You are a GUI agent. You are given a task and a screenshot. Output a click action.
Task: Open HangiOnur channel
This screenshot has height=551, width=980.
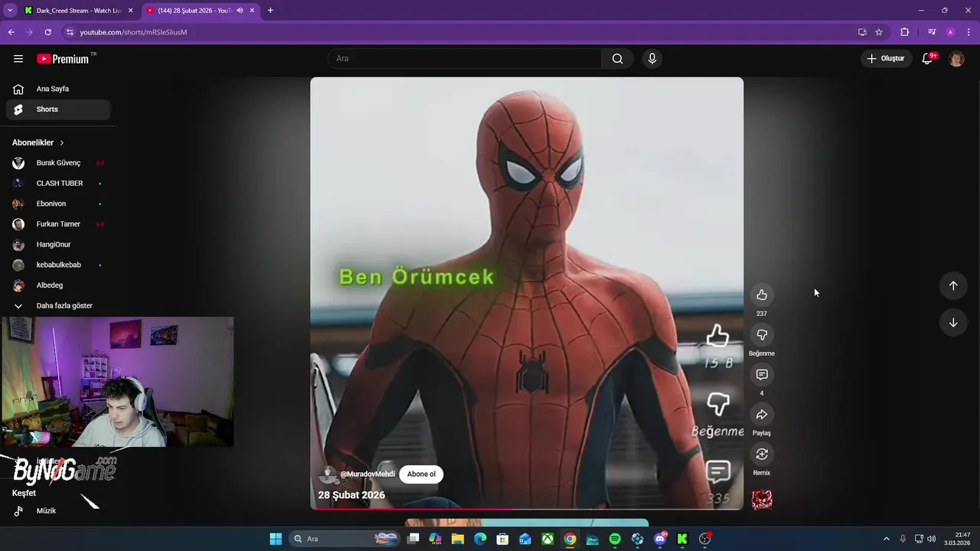[x=58, y=245]
